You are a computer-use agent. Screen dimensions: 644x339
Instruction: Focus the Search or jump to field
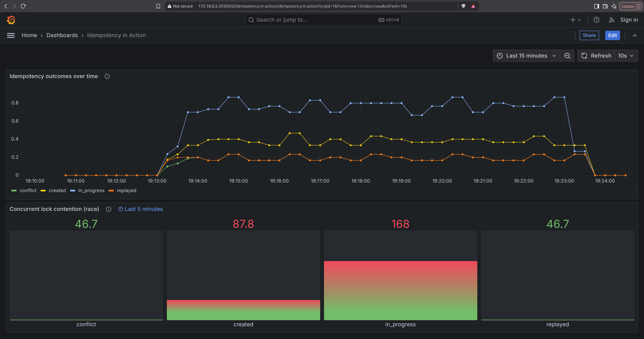pos(324,20)
